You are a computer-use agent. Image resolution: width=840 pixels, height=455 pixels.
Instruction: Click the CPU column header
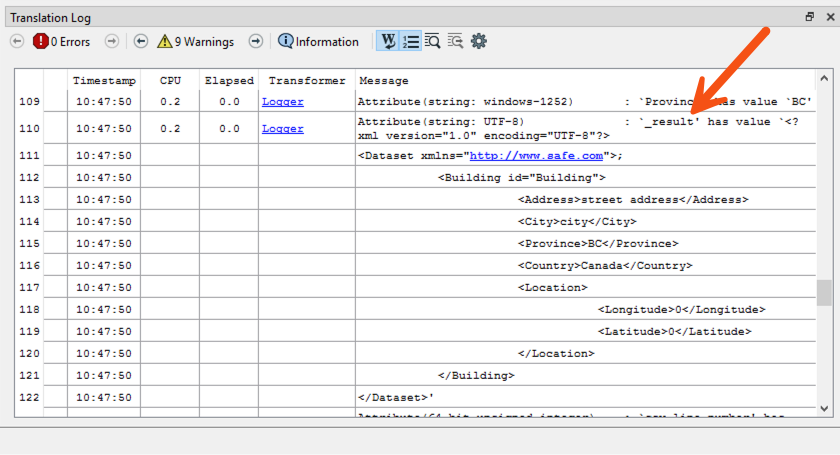[x=170, y=80]
